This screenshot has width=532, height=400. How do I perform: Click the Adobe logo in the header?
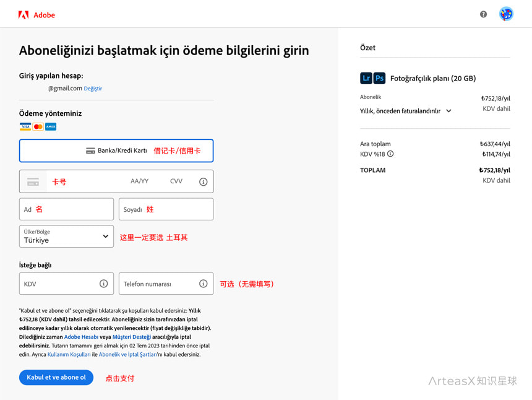[x=36, y=15]
